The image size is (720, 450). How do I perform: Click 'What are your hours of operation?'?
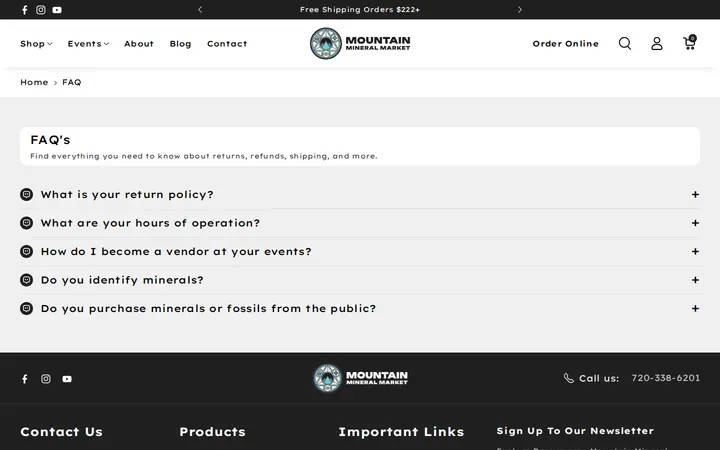[150, 223]
